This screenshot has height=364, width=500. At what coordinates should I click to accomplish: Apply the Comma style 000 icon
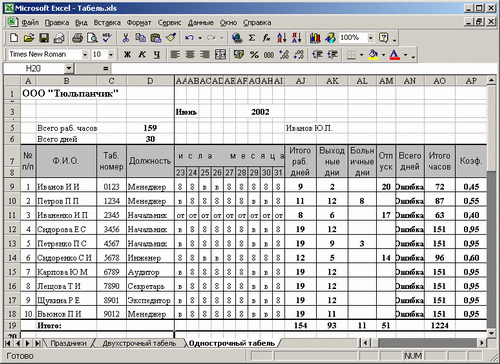pyautogui.click(x=269, y=54)
